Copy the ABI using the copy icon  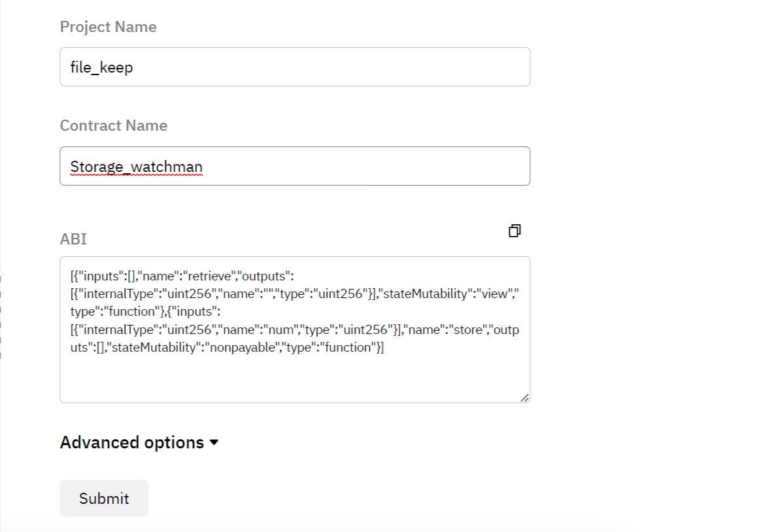(x=515, y=230)
